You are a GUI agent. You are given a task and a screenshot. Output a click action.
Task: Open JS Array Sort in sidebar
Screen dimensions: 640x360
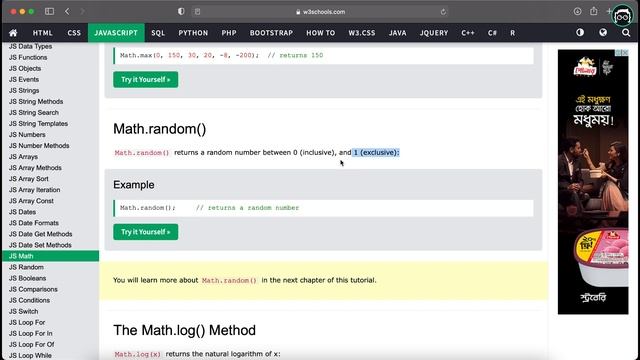[29, 179]
